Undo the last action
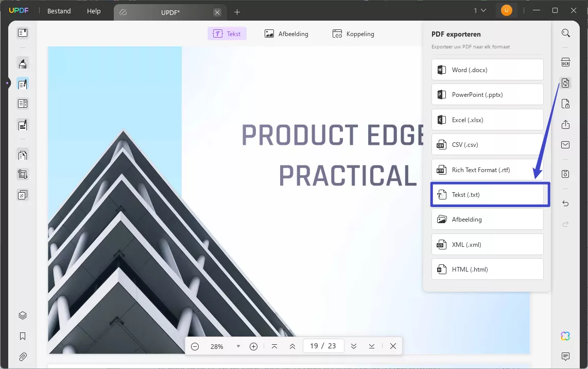The width and height of the screenshot is (588, 369). coord(565,204)
